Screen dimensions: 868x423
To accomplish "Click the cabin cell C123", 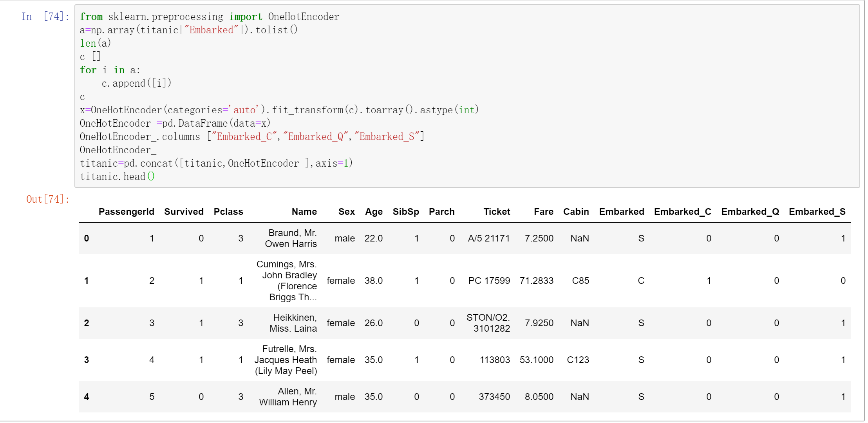I will coord(578,360).
